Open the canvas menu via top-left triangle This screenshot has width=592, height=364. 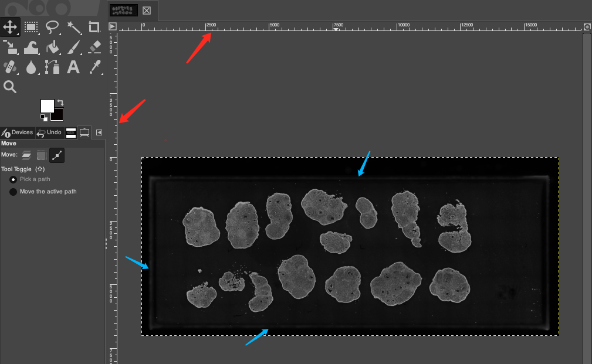click(112, 26)
